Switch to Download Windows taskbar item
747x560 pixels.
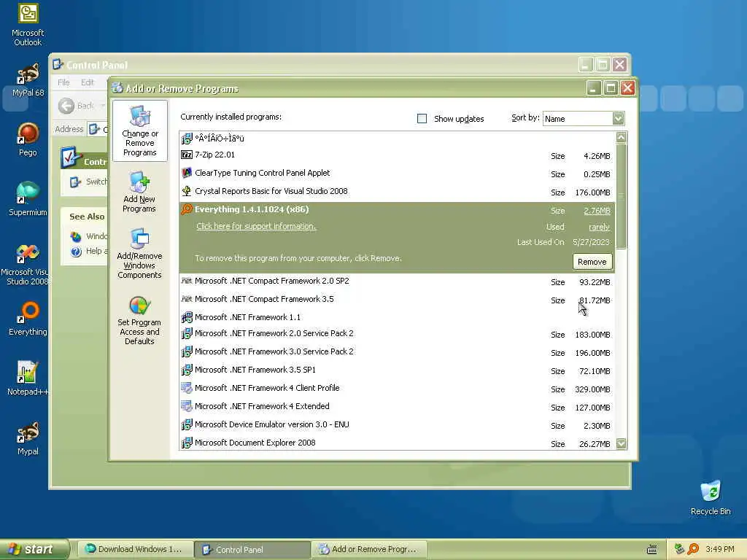(x=135, y=549)
